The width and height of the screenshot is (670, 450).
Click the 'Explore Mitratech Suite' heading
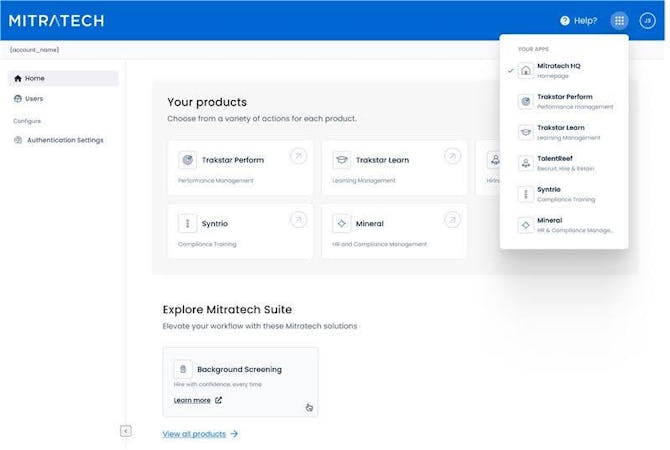point(227,309)
